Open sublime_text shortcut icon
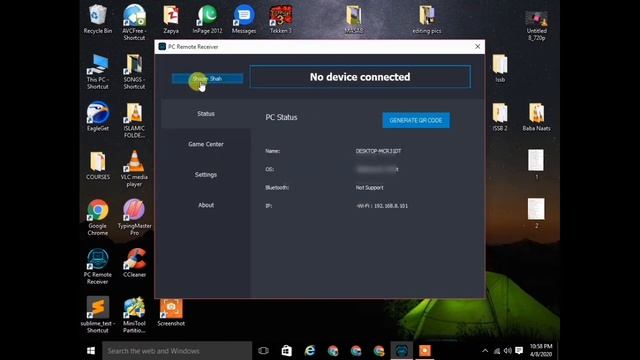Screen dimensions: 640x360 [98, 315]
